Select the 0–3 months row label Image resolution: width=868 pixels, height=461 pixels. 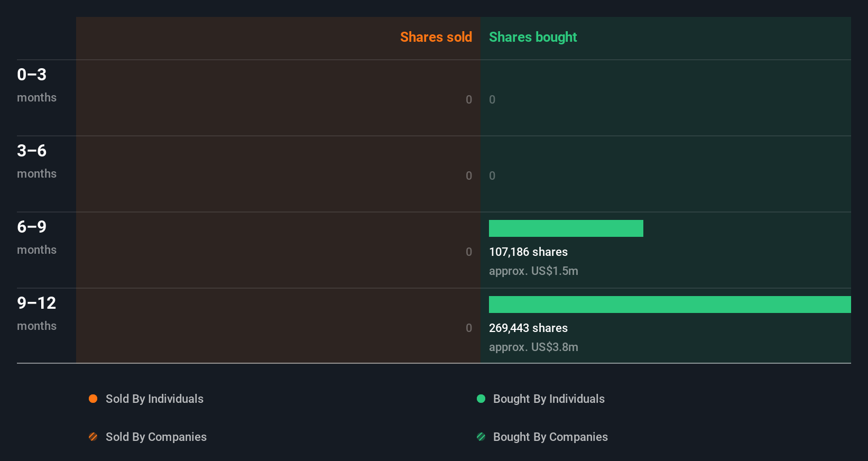click(36, 85)
